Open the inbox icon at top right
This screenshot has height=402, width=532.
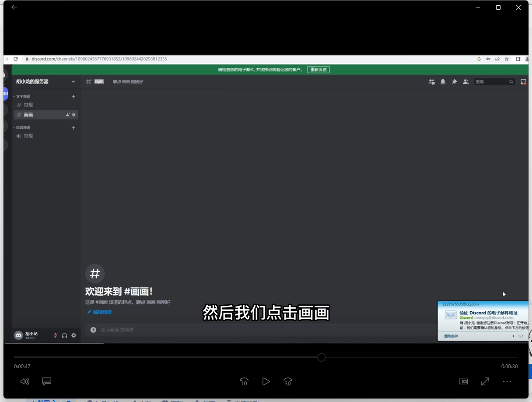click(x=523, y=81)
